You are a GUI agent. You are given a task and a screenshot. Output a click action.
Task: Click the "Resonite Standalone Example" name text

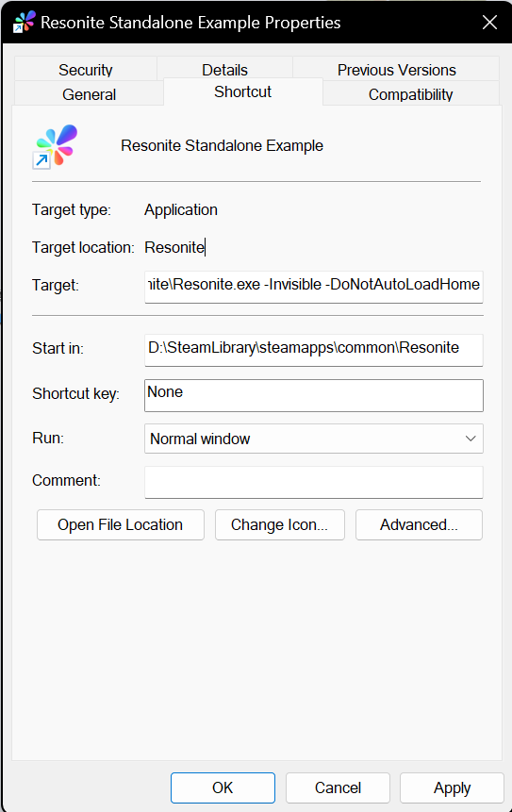(x=223, y=145)
